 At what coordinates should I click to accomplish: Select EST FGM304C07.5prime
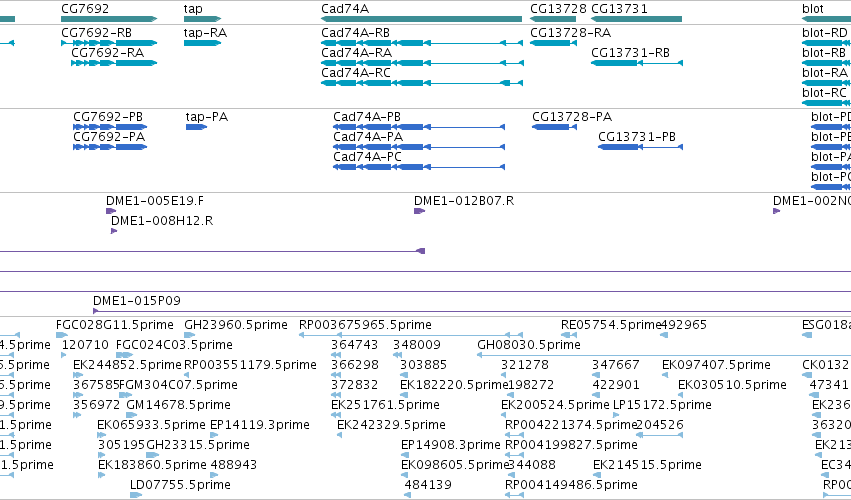(x=126, y=395)
